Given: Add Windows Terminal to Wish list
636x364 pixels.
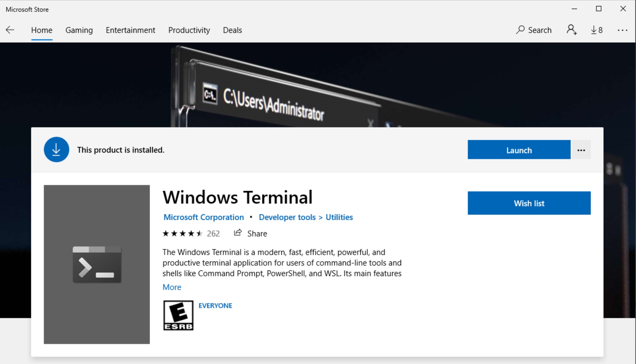Looking at the screenshot, I should coord(529,203).
